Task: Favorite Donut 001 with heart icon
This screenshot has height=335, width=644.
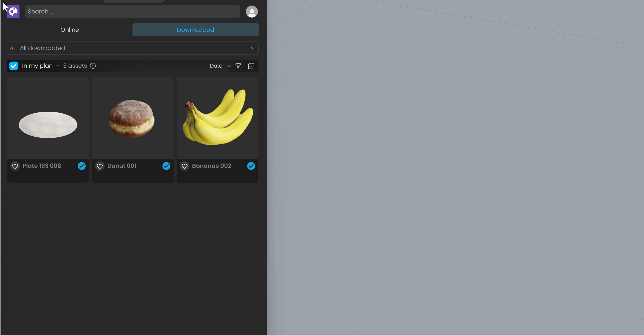Action: pyautogui.click(x=100, y=166)
